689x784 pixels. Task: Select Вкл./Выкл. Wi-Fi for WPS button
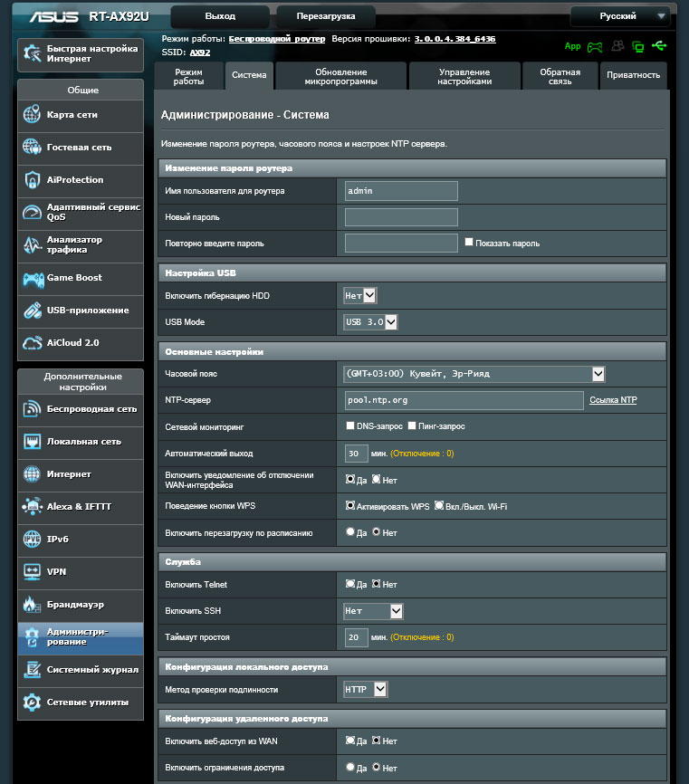click(438, 505)
